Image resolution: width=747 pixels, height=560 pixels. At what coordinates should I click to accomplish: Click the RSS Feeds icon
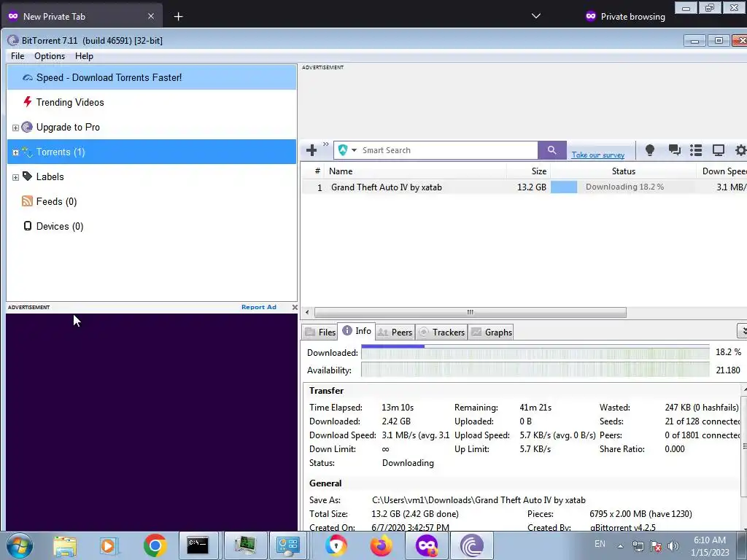(x=27, y=201)
